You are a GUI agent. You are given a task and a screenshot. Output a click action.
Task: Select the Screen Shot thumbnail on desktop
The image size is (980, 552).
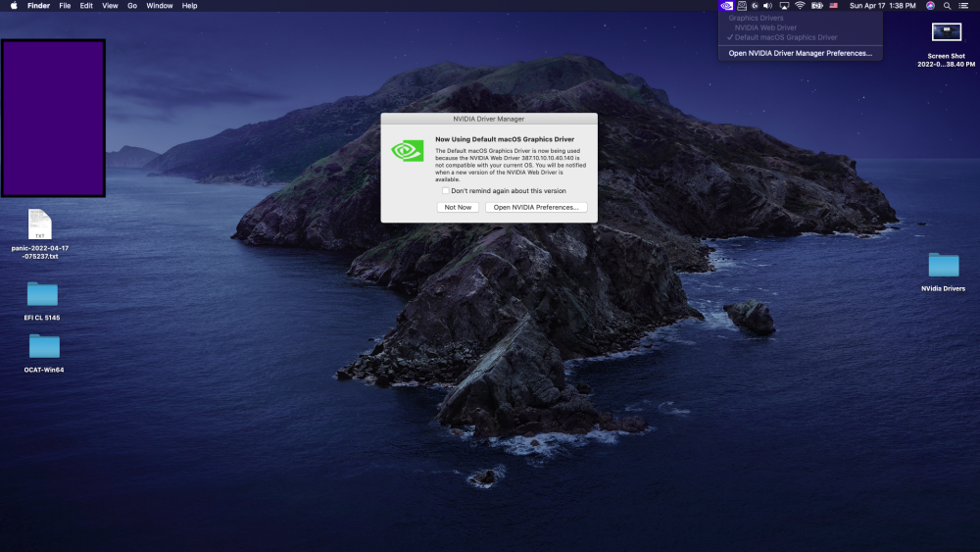tap(947, 32)
